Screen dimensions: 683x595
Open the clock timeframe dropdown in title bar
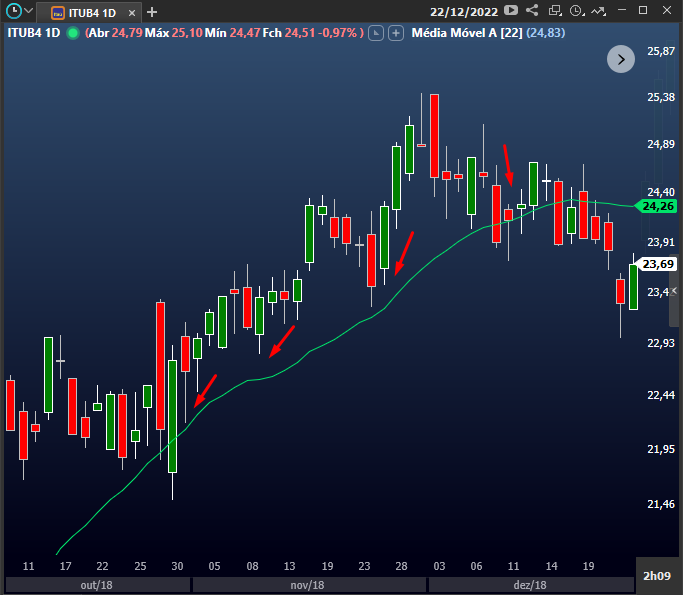(577, 10)
